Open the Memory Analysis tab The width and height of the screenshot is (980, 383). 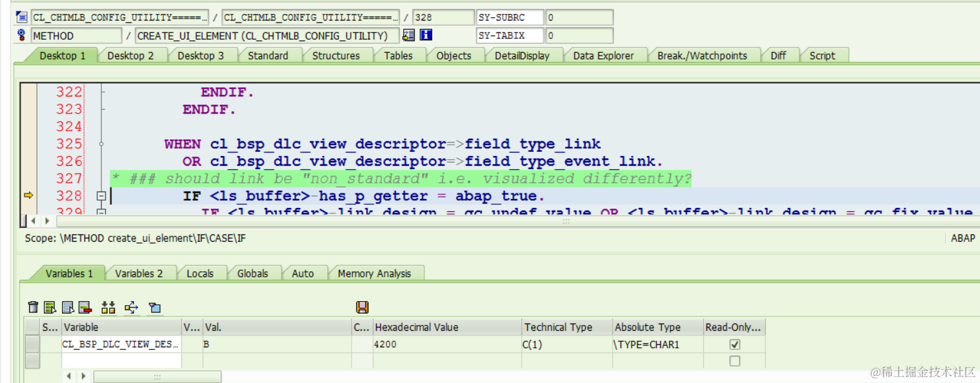tap(374, 273)
